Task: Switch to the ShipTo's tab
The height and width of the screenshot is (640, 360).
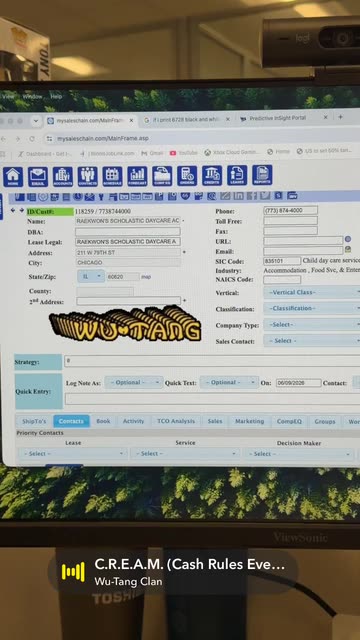Action: (x=34, y=421)
